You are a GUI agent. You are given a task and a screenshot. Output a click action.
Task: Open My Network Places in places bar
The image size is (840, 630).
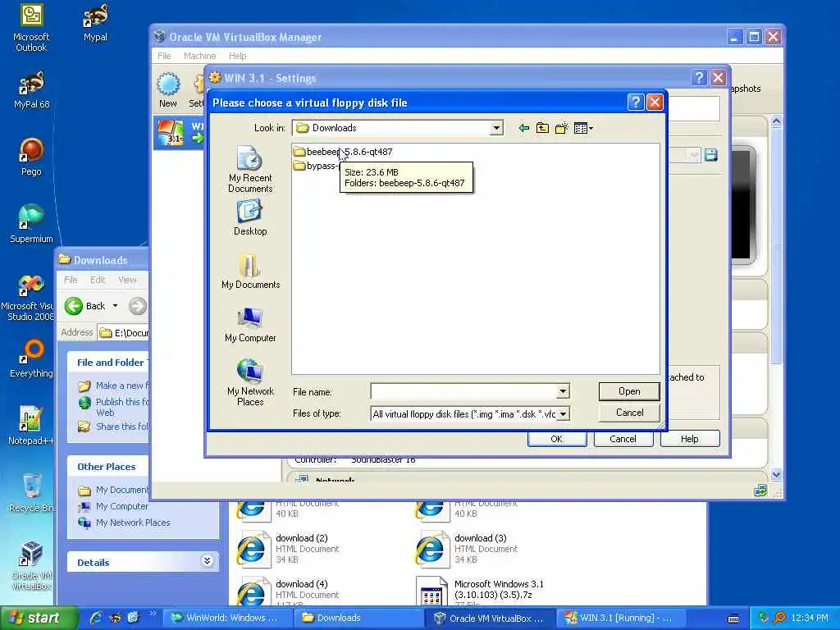tap(250, 382)
